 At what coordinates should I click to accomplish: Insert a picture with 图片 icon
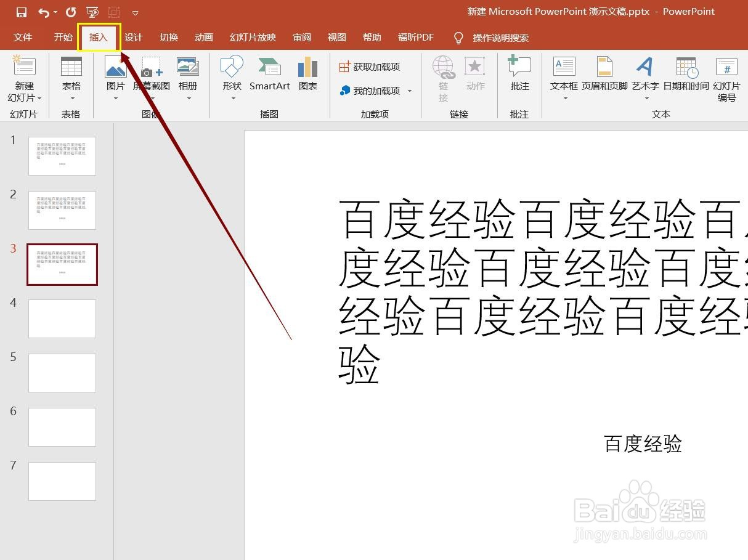116,67
